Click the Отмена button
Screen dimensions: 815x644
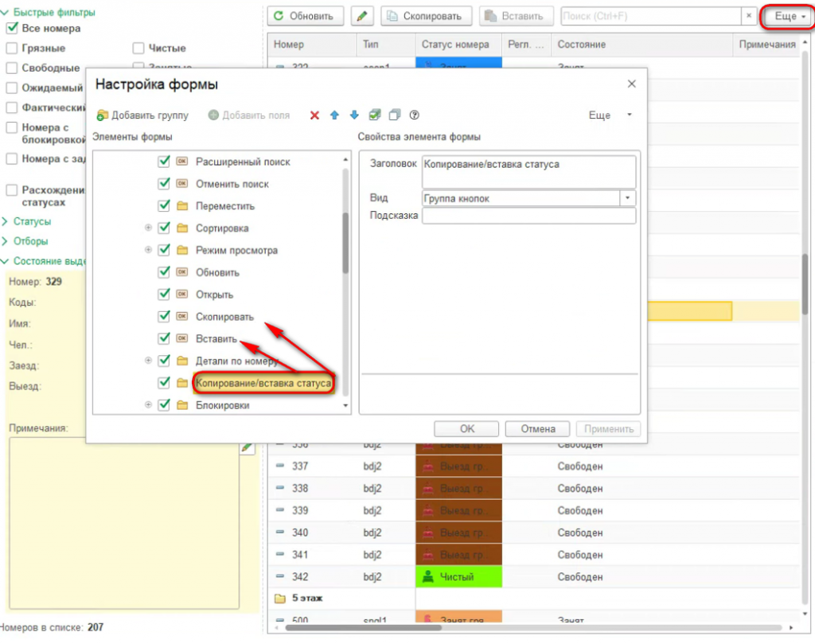tap(538, 429)
